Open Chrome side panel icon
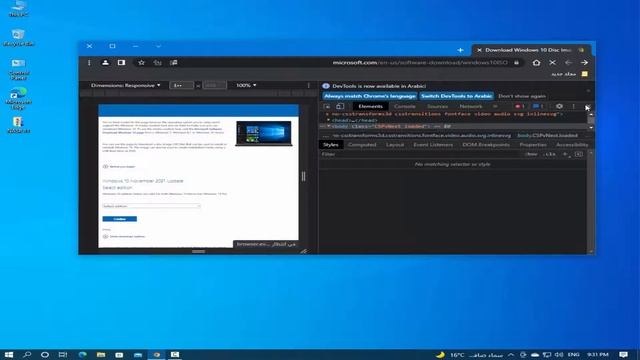Screen dimensions: 640x360 [x=121, y=63]
